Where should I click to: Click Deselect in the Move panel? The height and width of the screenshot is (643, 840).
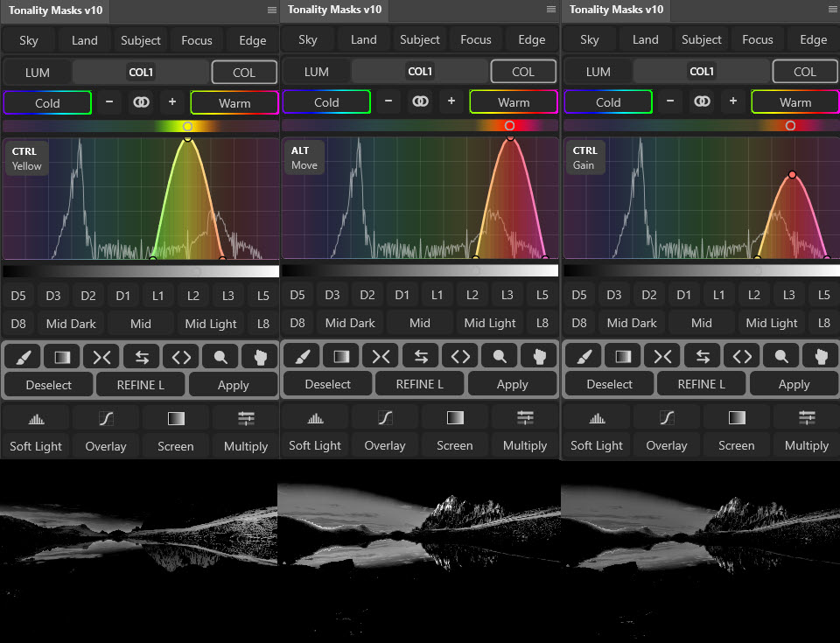[x=327, y=384]
